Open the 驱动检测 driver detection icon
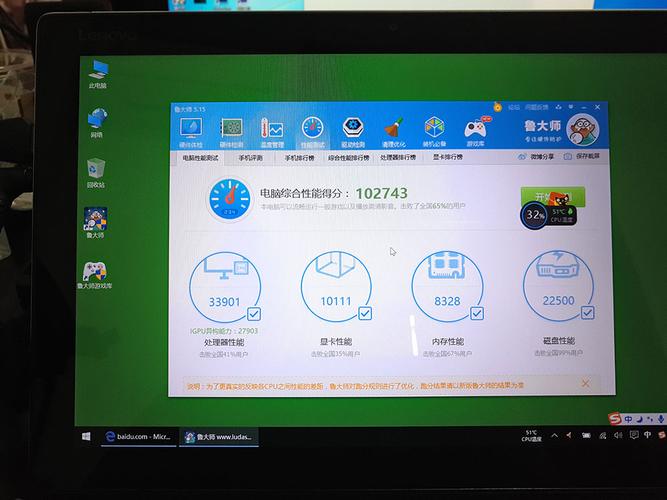The image size is (667, 500). click(353, 132)
